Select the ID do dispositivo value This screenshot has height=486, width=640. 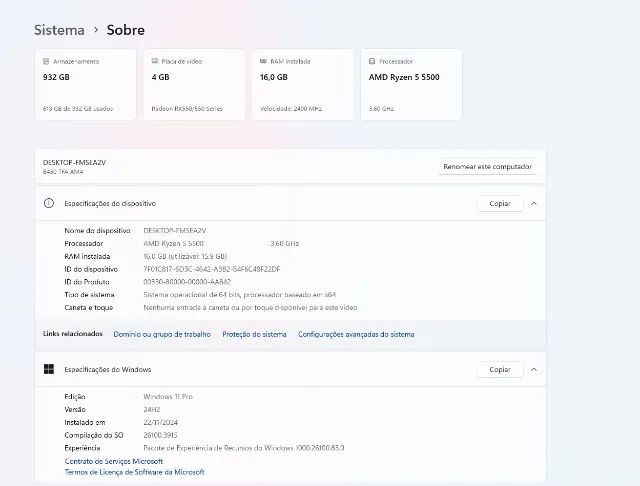212,269
